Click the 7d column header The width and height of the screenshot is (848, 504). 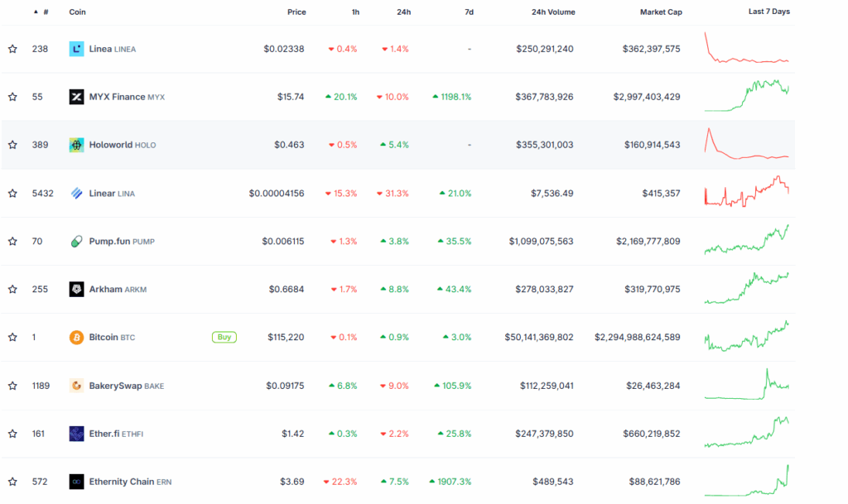click(469, 12)
